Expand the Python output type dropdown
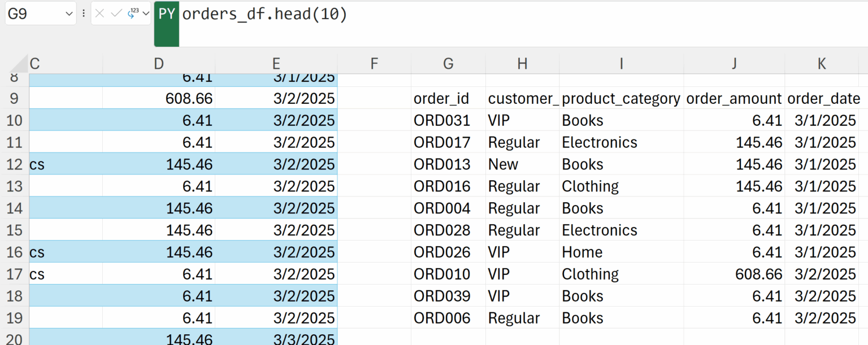 click(146, 14)
